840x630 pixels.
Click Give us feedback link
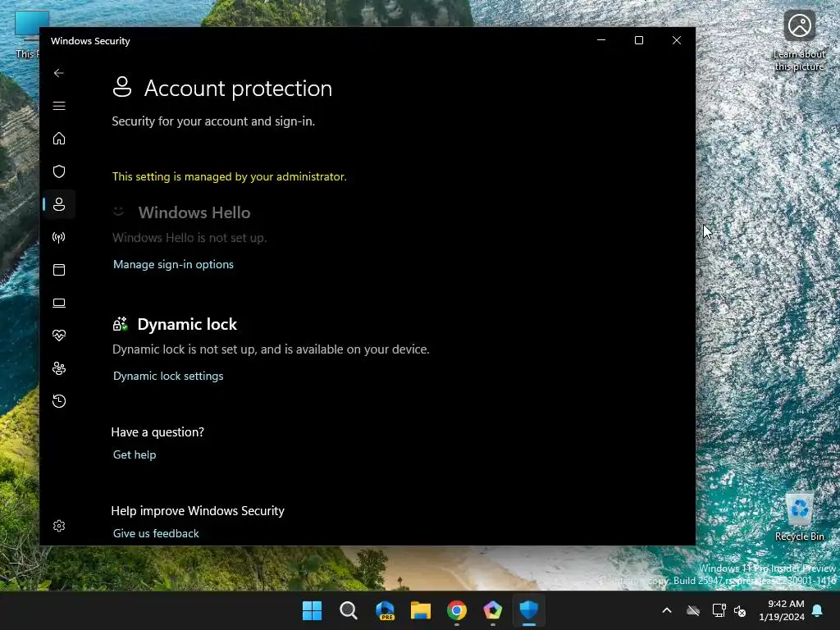pyautogui.click(x=156, y=533)
